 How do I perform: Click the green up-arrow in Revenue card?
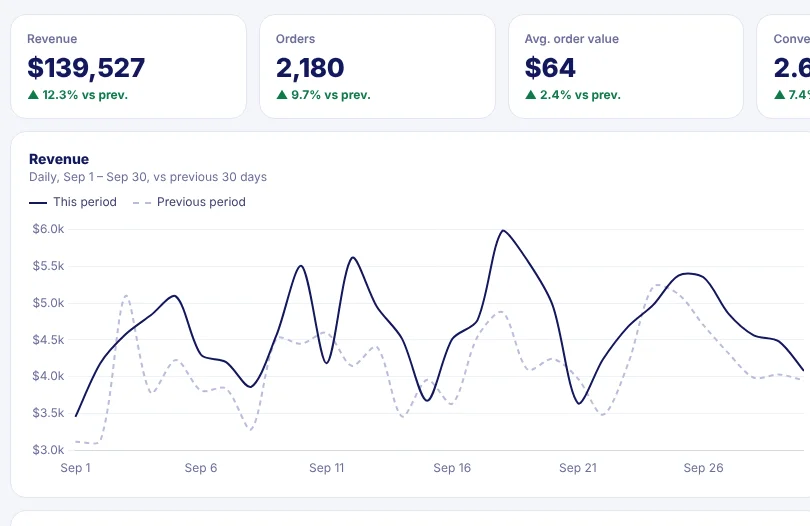(x=33, y=95)
